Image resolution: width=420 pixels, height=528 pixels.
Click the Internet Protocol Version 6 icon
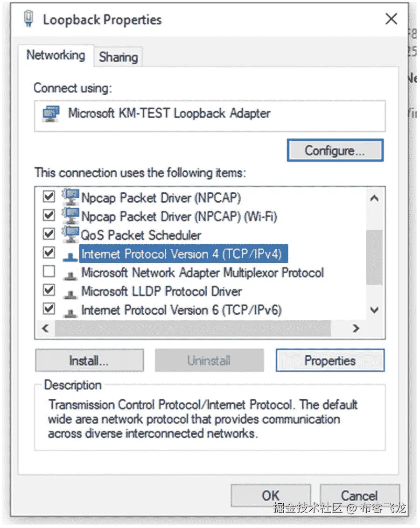70,311
